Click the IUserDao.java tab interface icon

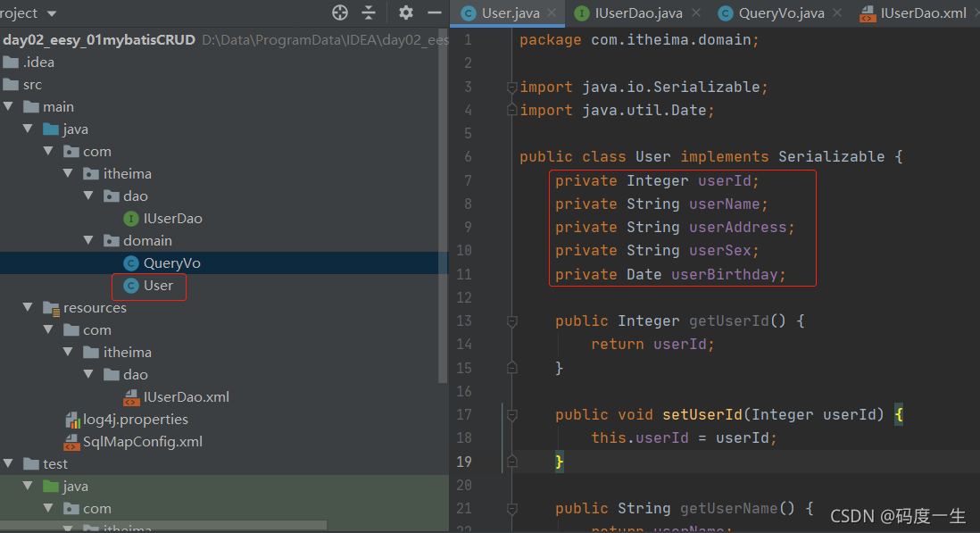(582, 13)
